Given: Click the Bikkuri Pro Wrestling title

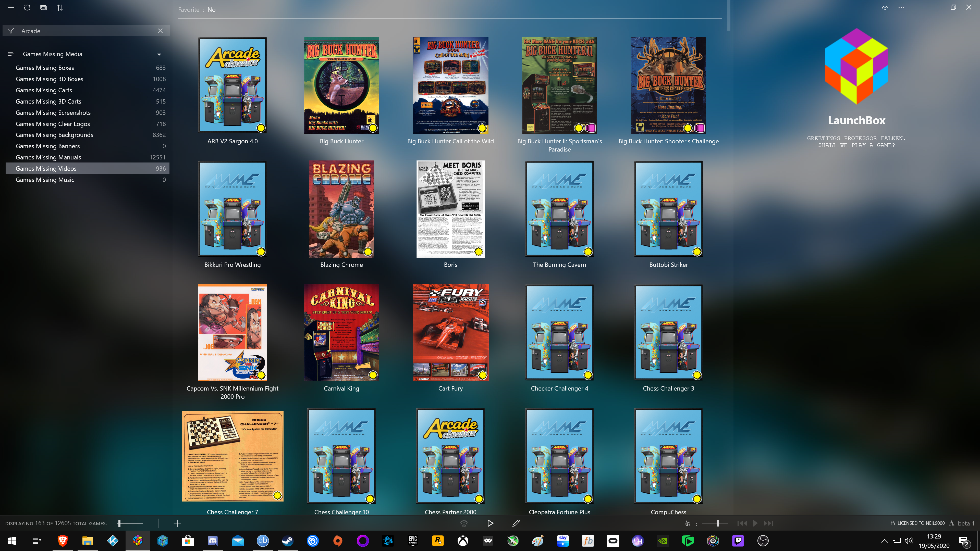Looking at the screenshot, I should (x=232, y=265).
